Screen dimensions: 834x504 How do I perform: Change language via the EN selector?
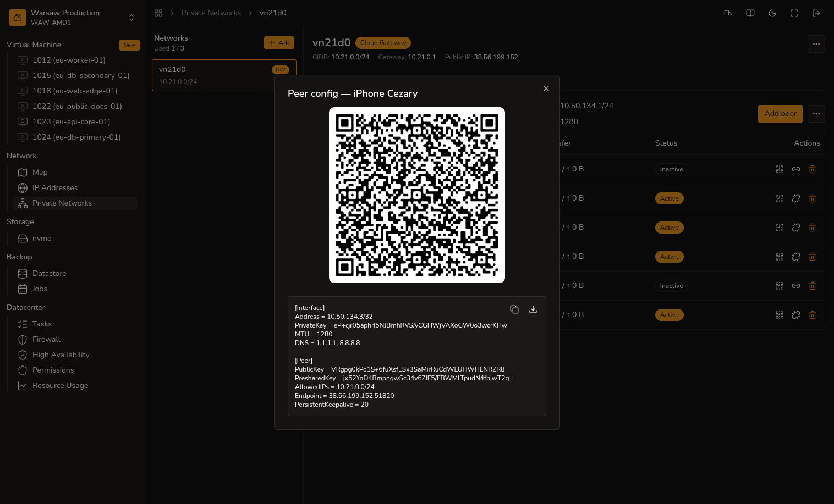728,13
